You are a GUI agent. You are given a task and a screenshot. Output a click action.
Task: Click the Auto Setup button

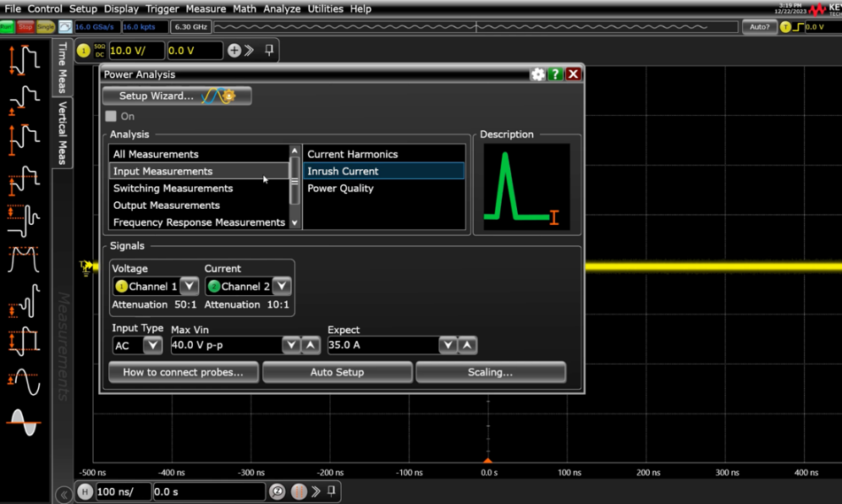coord(337,372)
